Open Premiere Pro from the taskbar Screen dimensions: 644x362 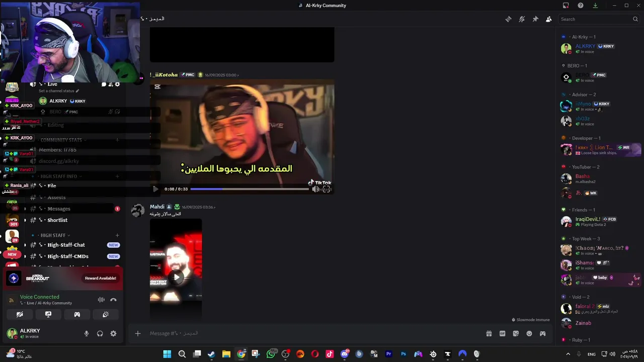[388, 354]
